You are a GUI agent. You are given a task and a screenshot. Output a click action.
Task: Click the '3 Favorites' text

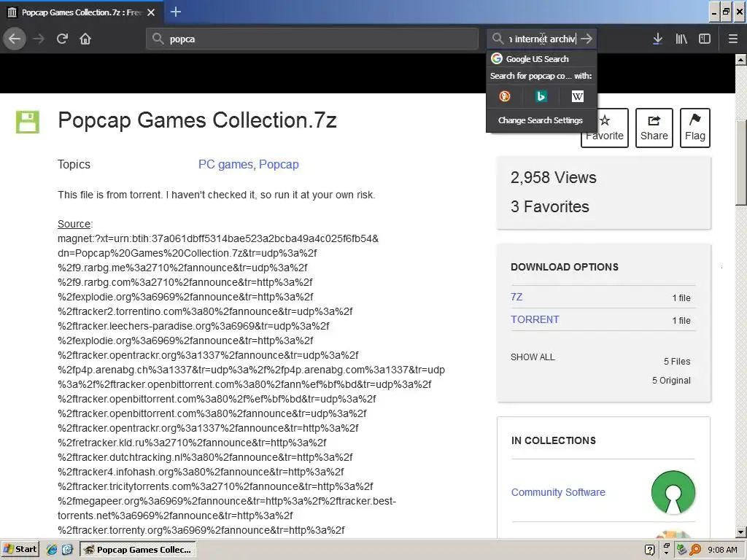(550, 206)
